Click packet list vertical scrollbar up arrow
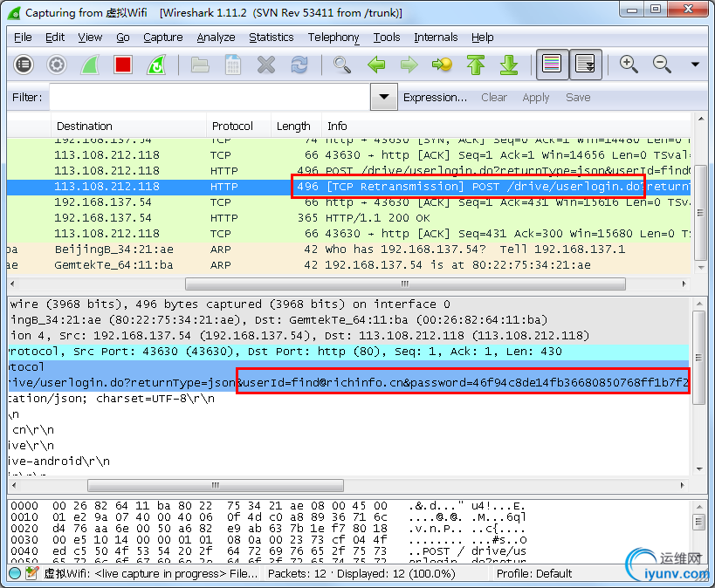 tap(701, 119)
